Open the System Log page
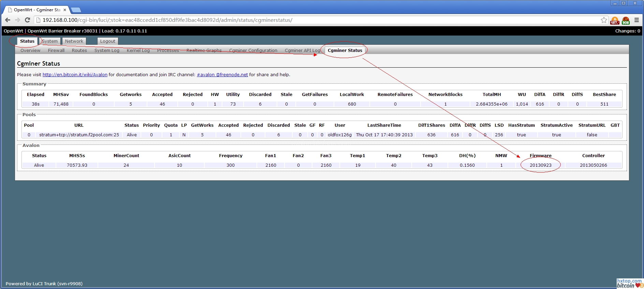The image size is (644, 289). (107, 51)
